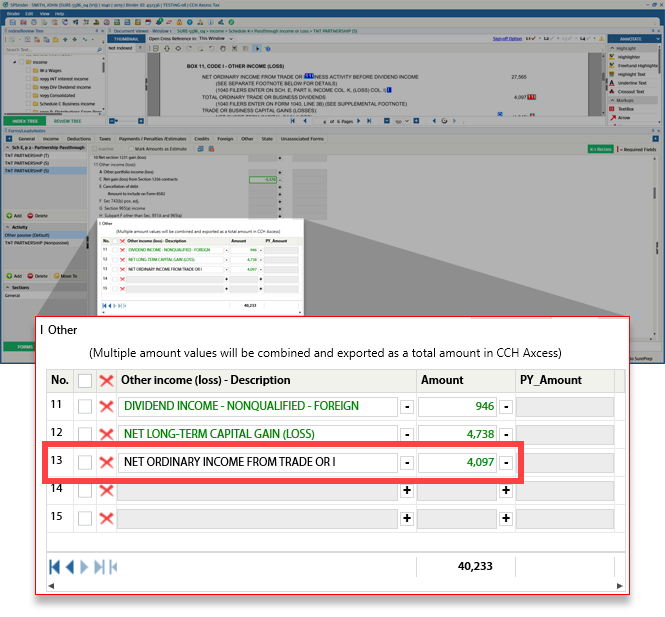Delete row 11 using its red X icon

point(105,407)
